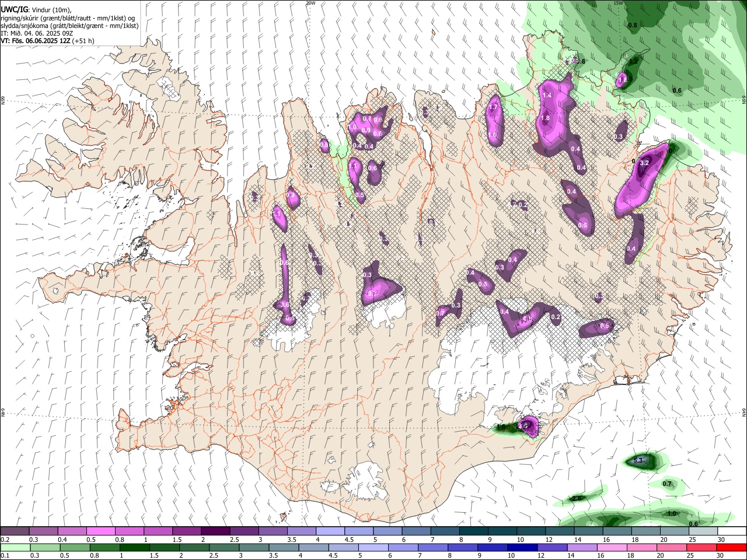Viewport: 747px width, 560px height.
Task: Click the "VT: Fös. 06.06.2025 12Z (+51 h)" line
Action: (47, 41)
